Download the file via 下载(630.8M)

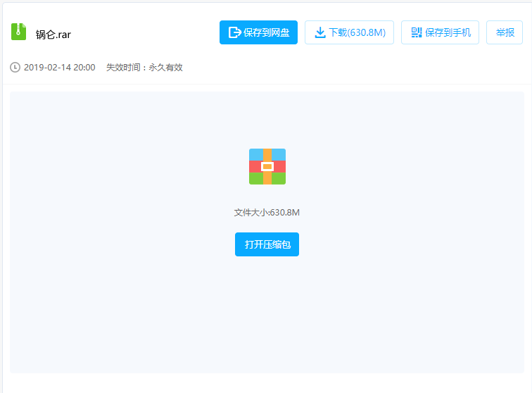point(349,32)
